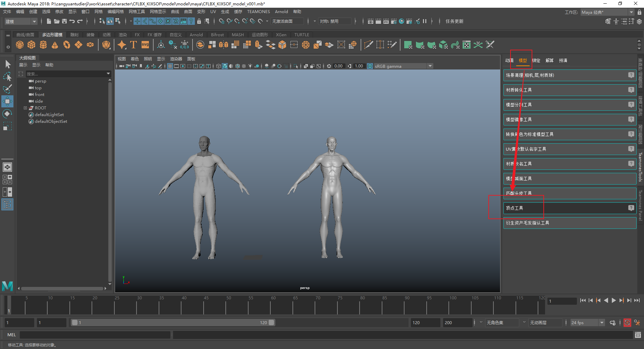The image size is (644, 349).
Task: Select the arrow Select tool
Action: click(x=7, y=64)
